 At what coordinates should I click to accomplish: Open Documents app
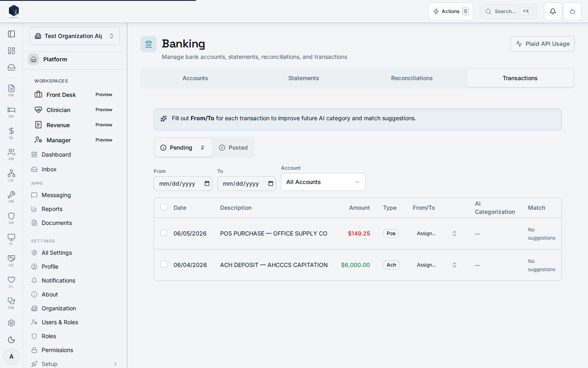(75, 223)
